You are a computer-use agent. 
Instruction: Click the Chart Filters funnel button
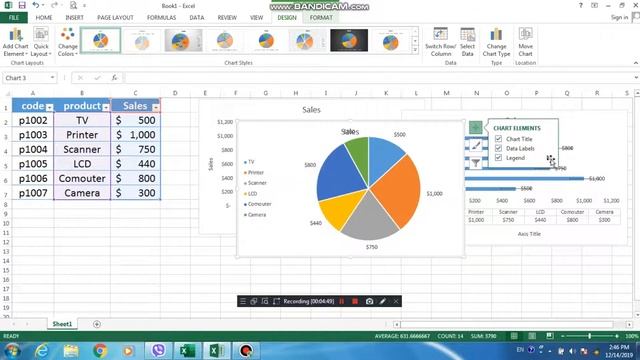475,163
